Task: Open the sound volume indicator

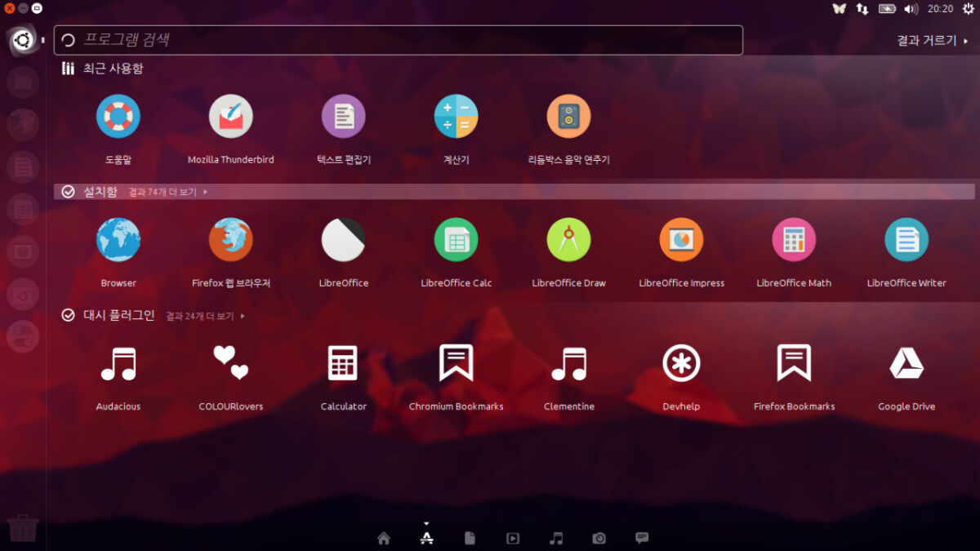Action: [911, 8]
